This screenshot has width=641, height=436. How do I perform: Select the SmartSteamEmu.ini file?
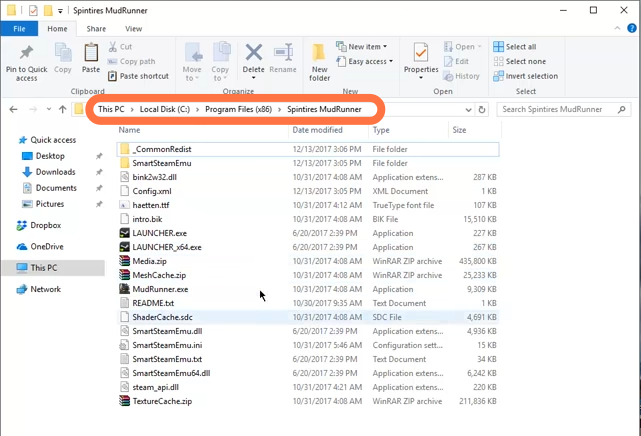pyautogui.click(x=308, y=345)
